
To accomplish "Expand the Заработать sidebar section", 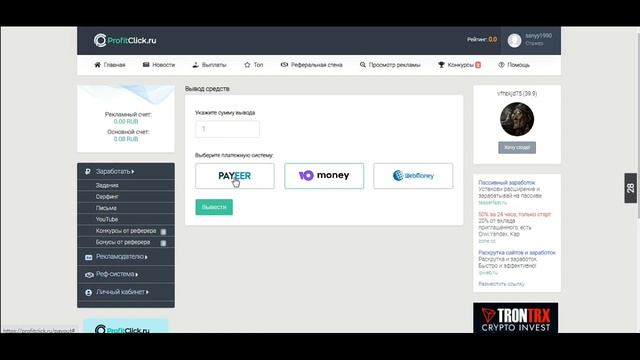I will pos(126,171).
